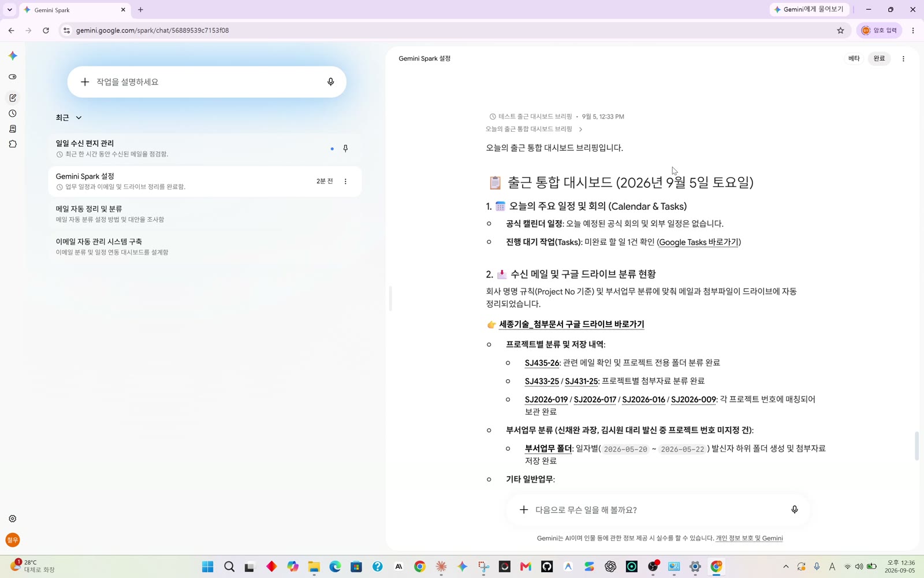The width and height of the screenshot is (924, 578).
Task: Open the SJ433-25 project link
Action: 542,381
